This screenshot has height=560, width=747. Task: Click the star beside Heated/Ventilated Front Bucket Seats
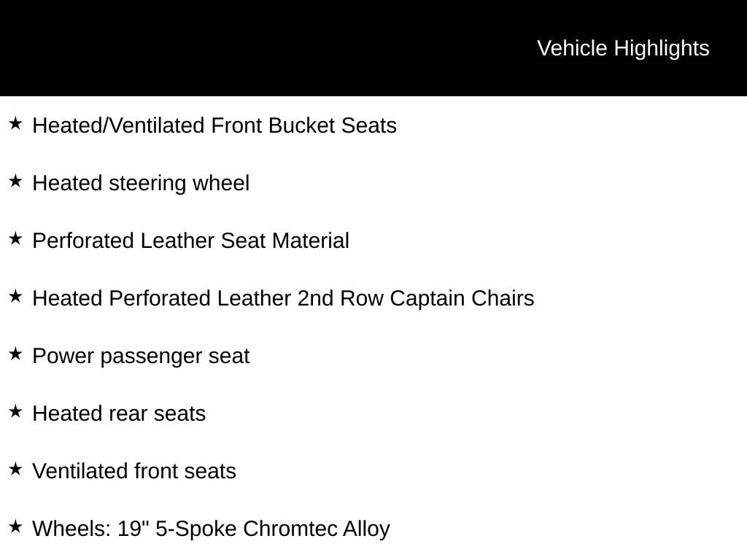click(x=15, y=124)
